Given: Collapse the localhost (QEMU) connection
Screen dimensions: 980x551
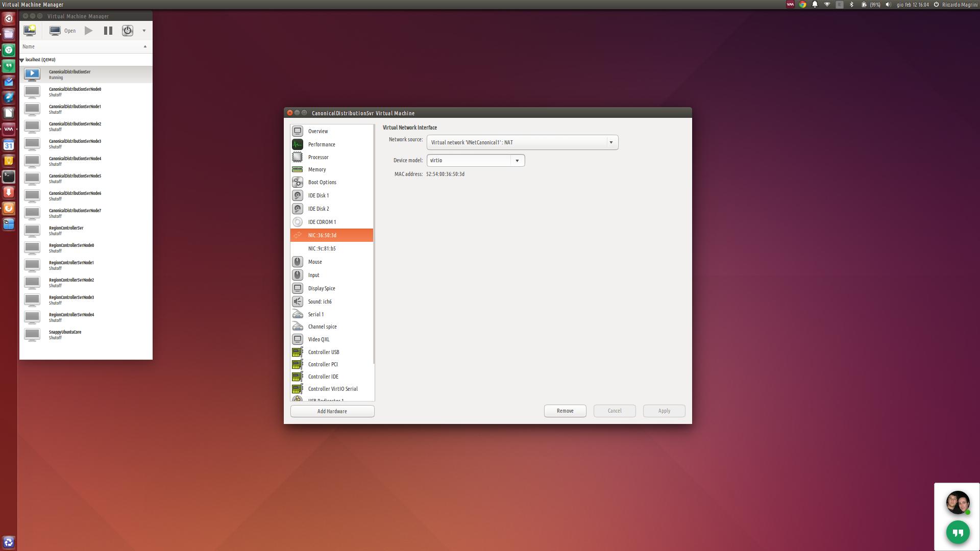Looking at the screenshot, I should tap(22, 60).
